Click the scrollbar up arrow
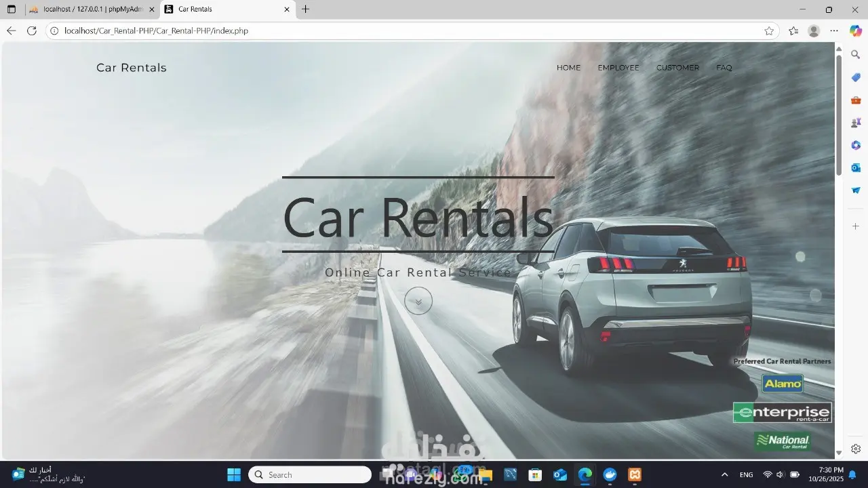The height and width of the screenshot is (488, 868). [839, 47]
